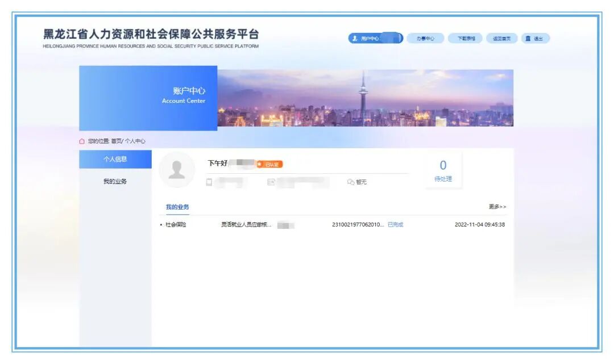614x364 pixels.
Task: Open 我的业务 in the left sidebar
Action: click(x=115, y=181)
